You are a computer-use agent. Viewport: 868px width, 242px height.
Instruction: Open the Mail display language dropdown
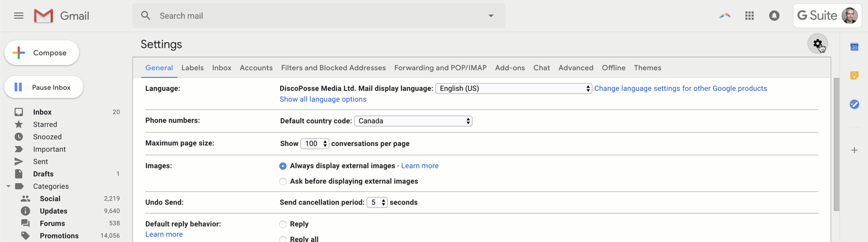tap(513, 89)
